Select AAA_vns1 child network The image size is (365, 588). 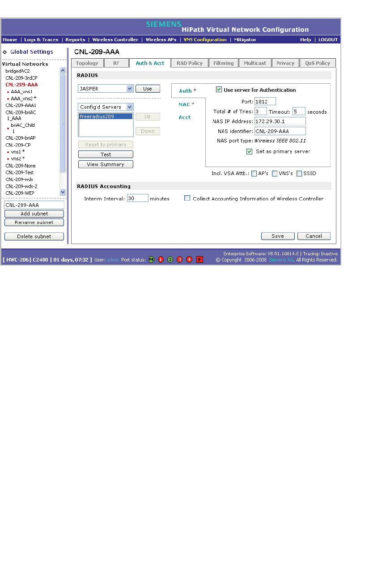click(21, 91)
